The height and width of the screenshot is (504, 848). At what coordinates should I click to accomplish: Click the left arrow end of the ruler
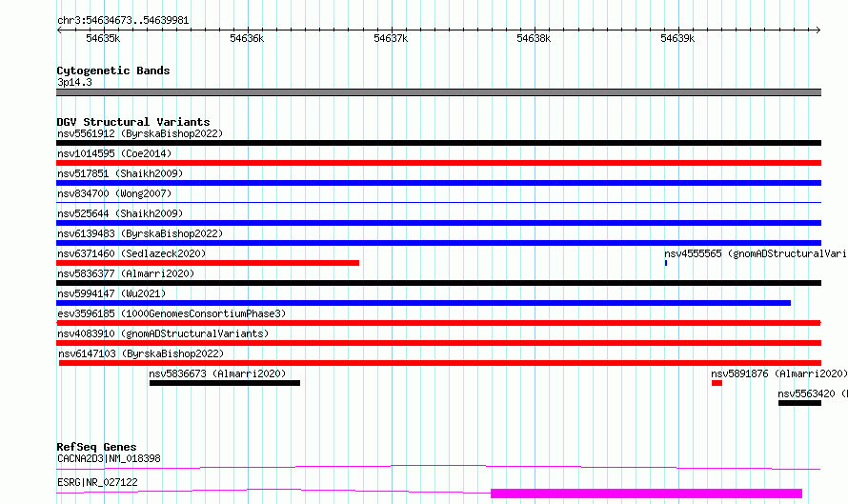59,30
